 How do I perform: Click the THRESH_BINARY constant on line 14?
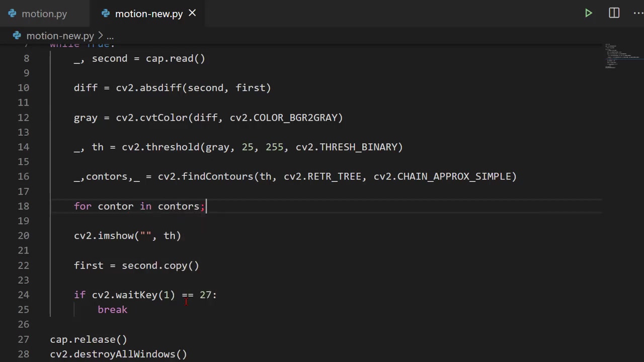(x=360, y=147)
